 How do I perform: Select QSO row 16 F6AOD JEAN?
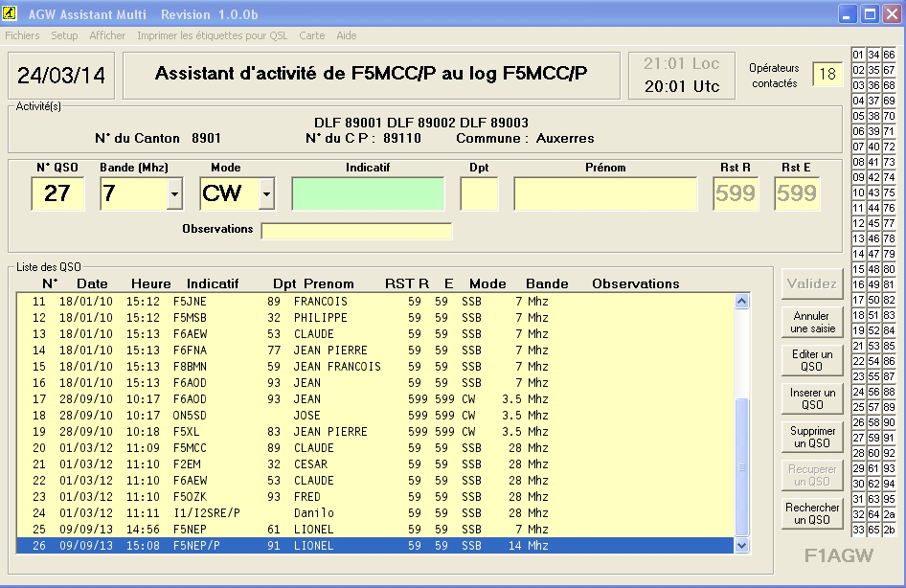(375, 382)
